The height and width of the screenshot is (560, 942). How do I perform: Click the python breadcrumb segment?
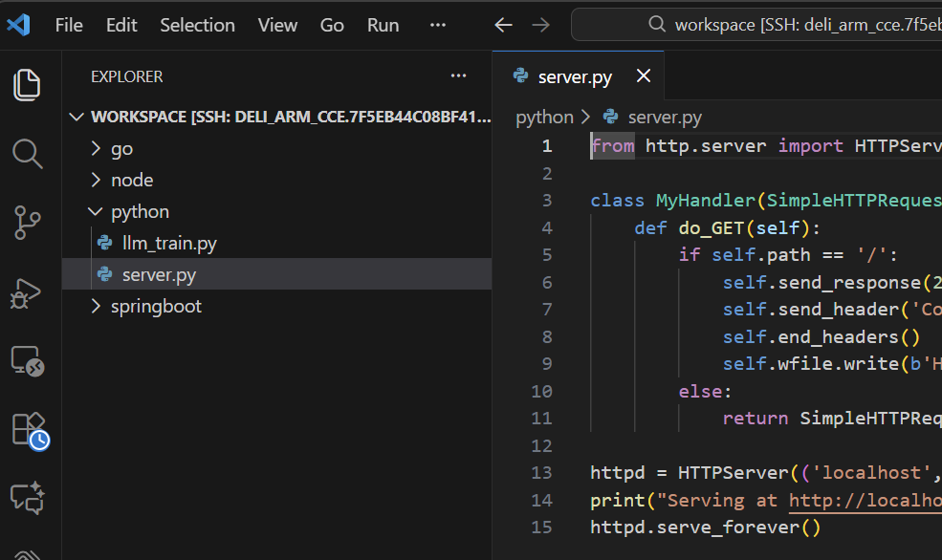pyautogui.click(x=544, y=117)
